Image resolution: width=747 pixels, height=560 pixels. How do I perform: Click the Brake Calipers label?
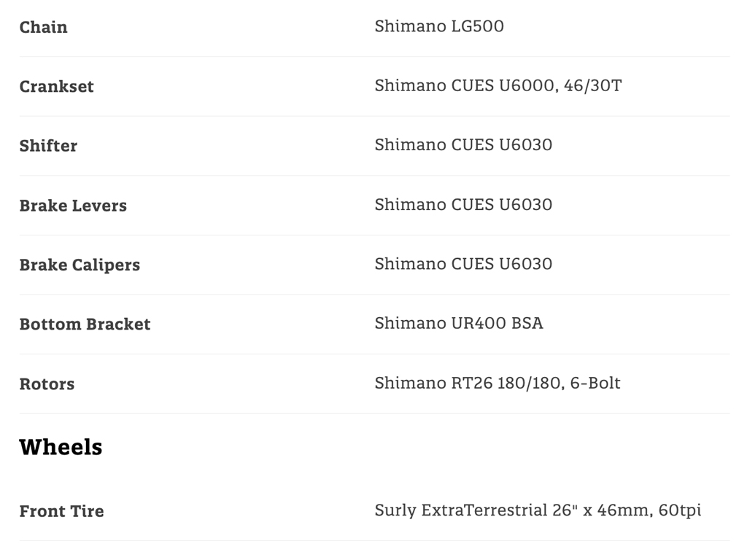click(80, 265)
